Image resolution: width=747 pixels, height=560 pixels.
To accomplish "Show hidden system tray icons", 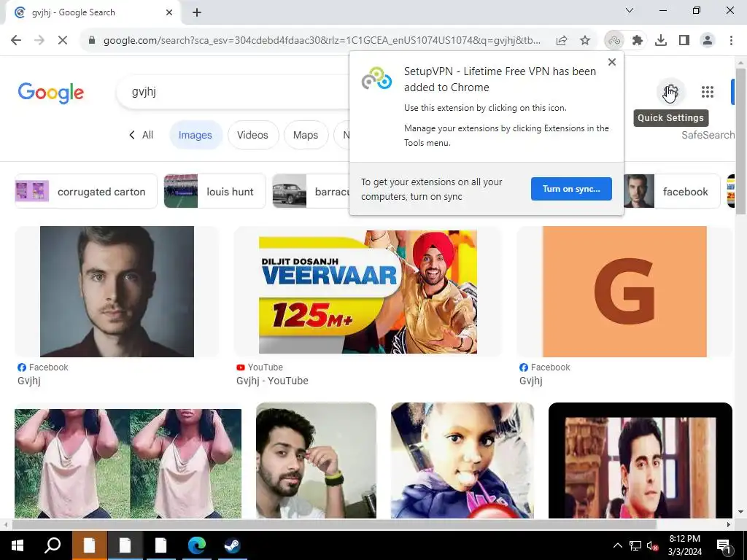I will point(617,545).
